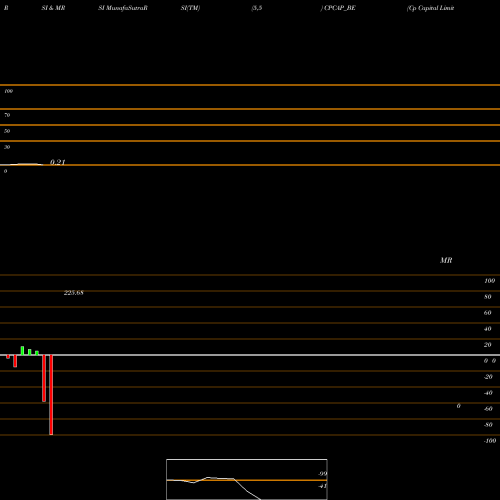
Task: Click the RSI 70 level label
Action: pyautogui.click(x=7, y=115)
